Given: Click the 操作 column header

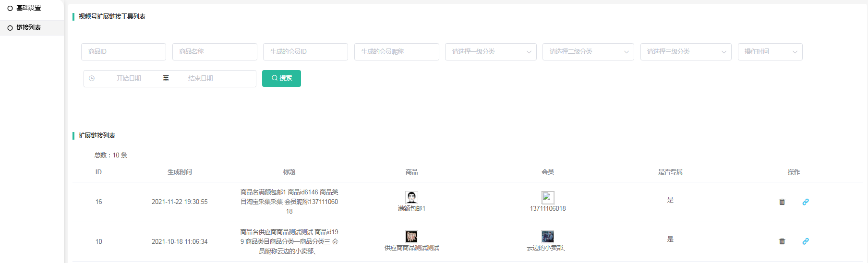Looking at the screenshot, I should [794, 172].
